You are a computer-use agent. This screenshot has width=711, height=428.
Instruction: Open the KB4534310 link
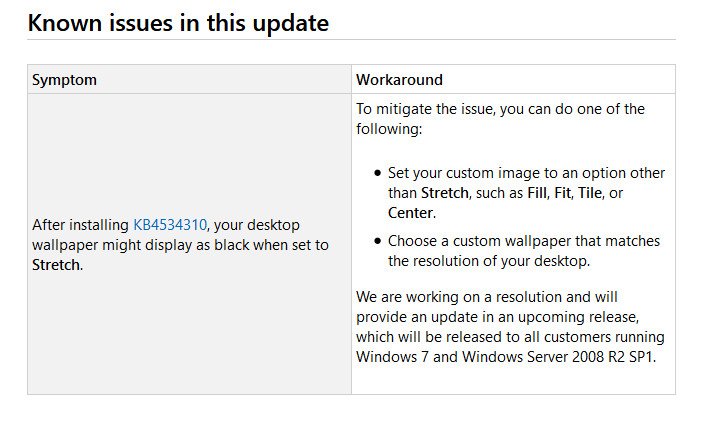point(170,225)
